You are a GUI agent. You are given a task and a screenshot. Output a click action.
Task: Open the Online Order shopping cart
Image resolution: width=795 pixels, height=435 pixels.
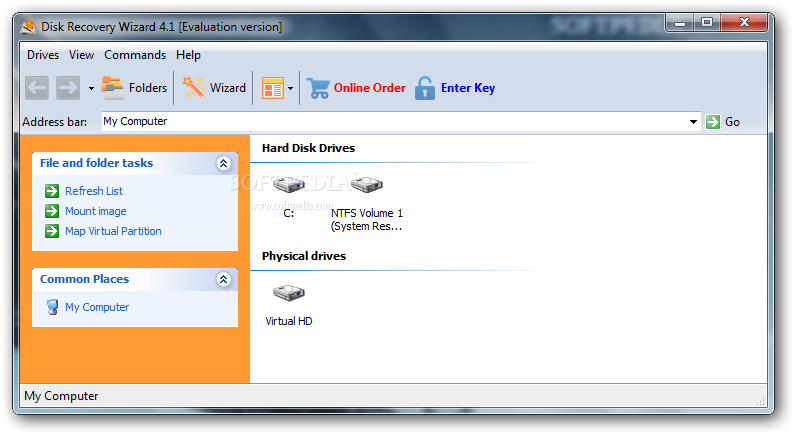356,88
